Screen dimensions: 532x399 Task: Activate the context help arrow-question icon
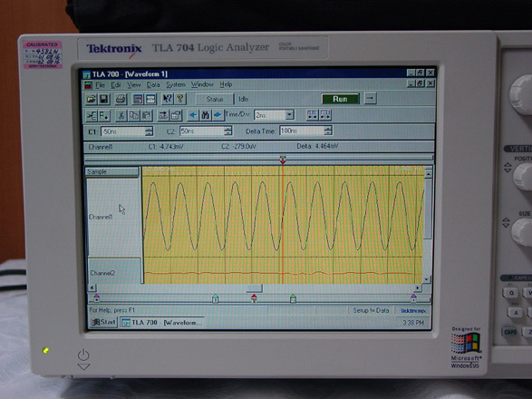point(167,99)
